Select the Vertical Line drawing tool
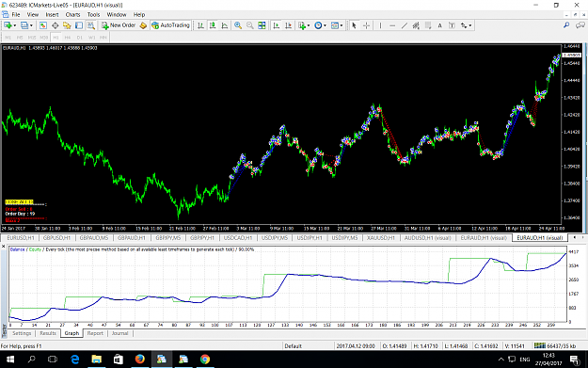The image size is (588, 368). (x=380, y=25)
